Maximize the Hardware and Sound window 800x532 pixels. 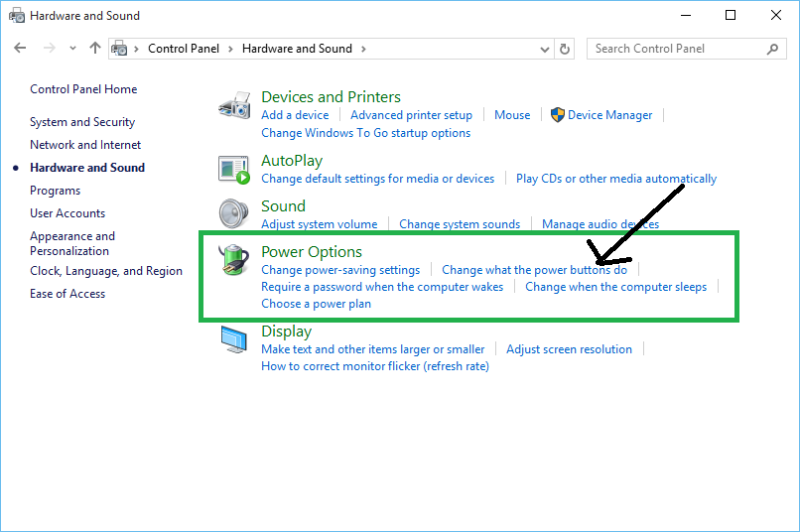pos(731,15)
